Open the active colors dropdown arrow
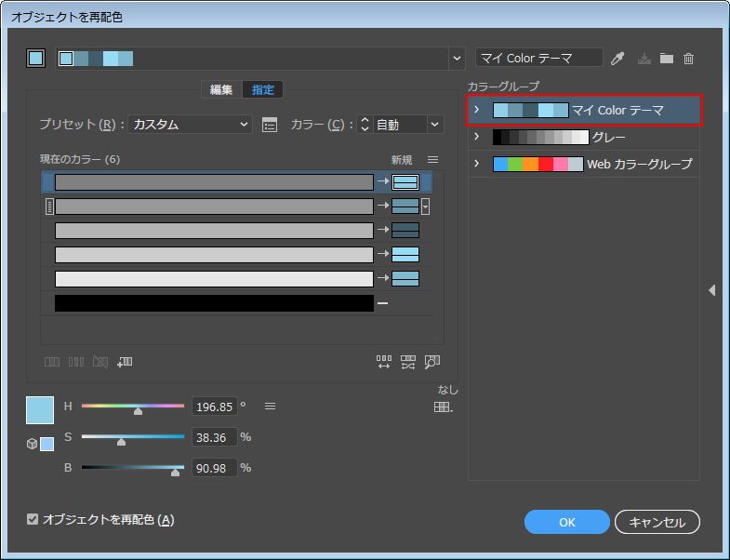 pos(457,59)
